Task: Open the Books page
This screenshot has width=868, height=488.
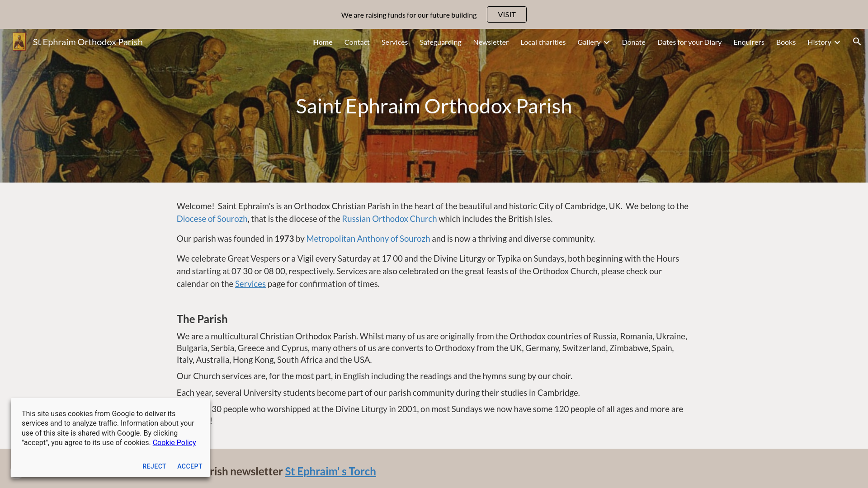Action: 786,42
